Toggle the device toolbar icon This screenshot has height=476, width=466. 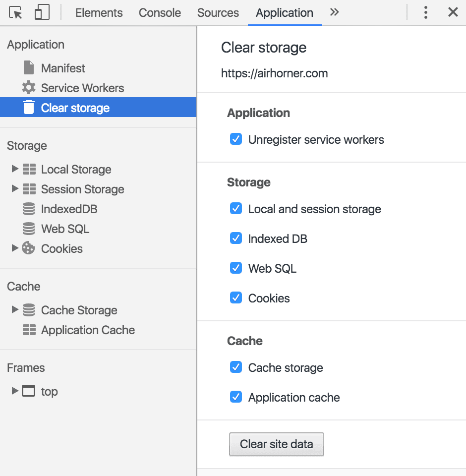point(42,13)
